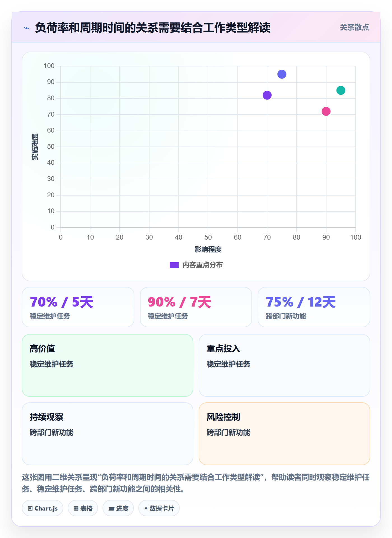The width and height of the screenshot is (392, 538).
Task: Click the Chart.js tag chip
Action: (x=43, y=508)
